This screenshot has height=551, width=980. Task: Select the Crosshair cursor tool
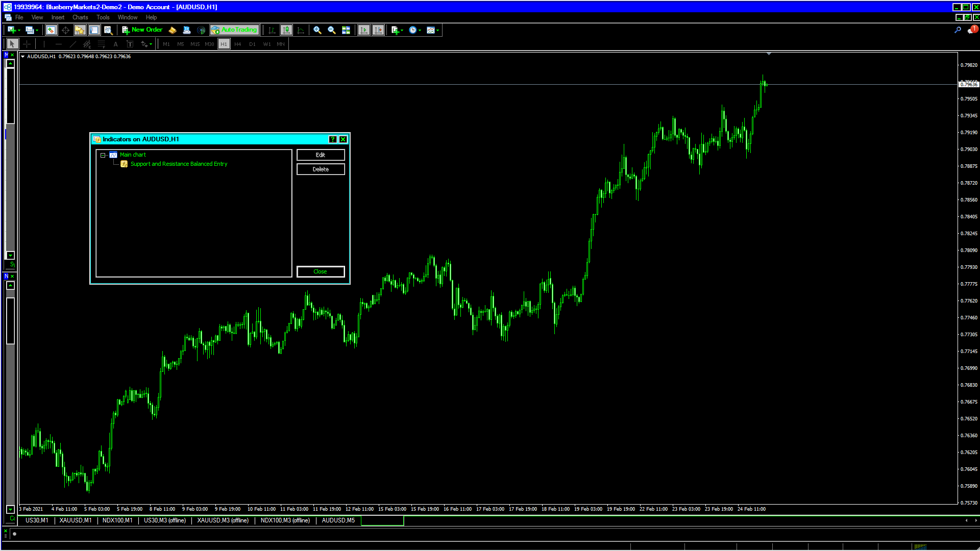(27, 44)
